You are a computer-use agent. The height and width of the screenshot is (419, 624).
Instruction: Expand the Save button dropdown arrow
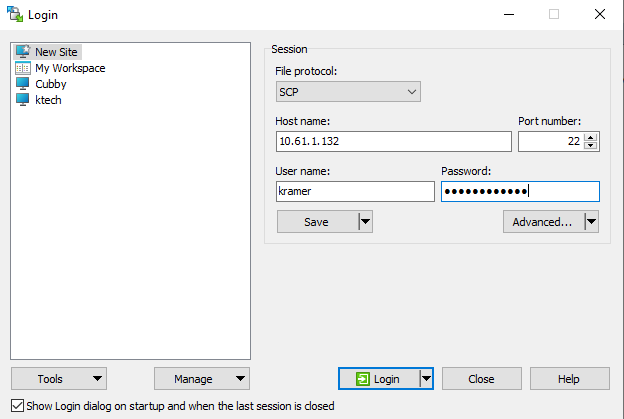pos(365,222)
